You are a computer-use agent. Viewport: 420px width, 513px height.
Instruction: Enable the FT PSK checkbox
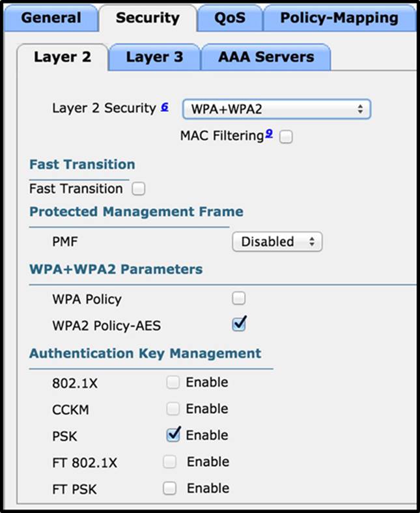click(x=169, y=488)
